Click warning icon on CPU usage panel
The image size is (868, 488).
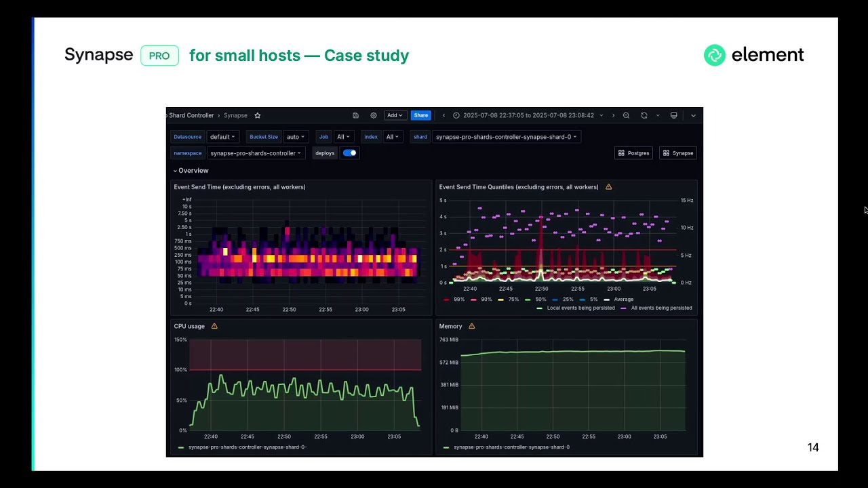coord(214,326)
